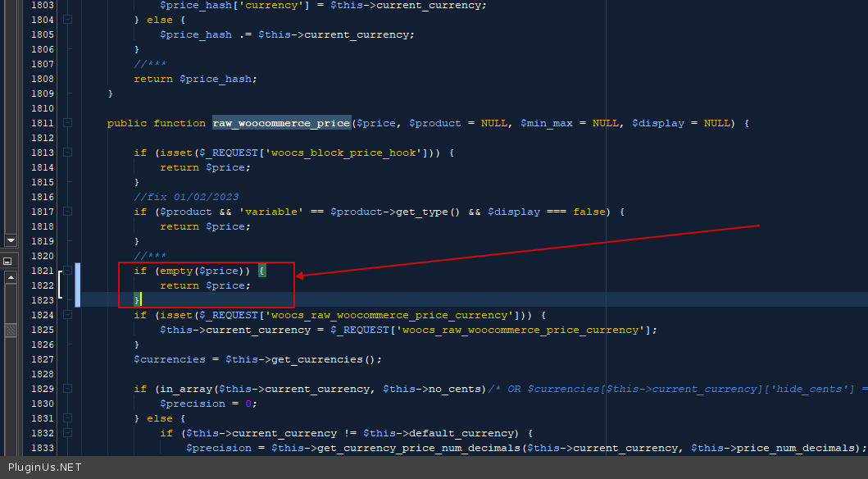Toggle fold icon at line 1824
Image resolution: width=868 pixels, height=479 pixels.
68,315
